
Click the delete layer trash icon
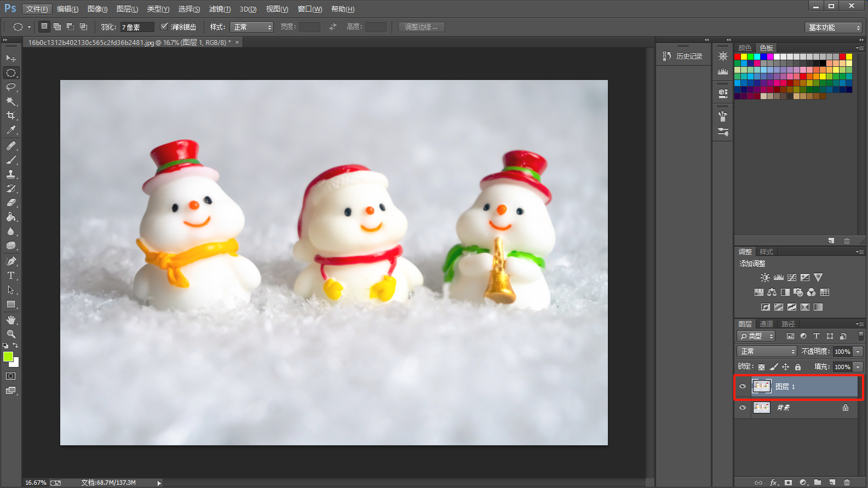point(847,483)
